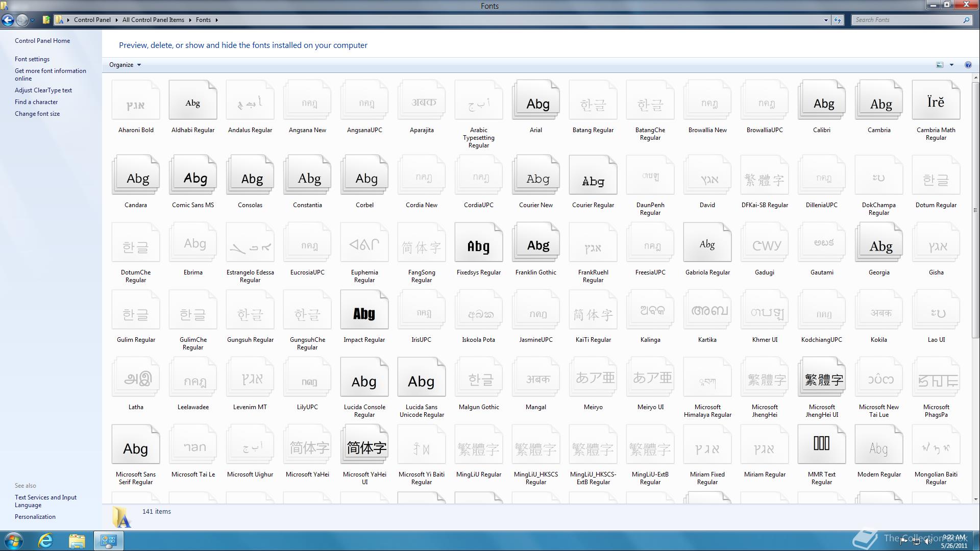Select the Calibri font icon
Image resolution: width=980 pixels, height=551 pixels.
[822, 101]
